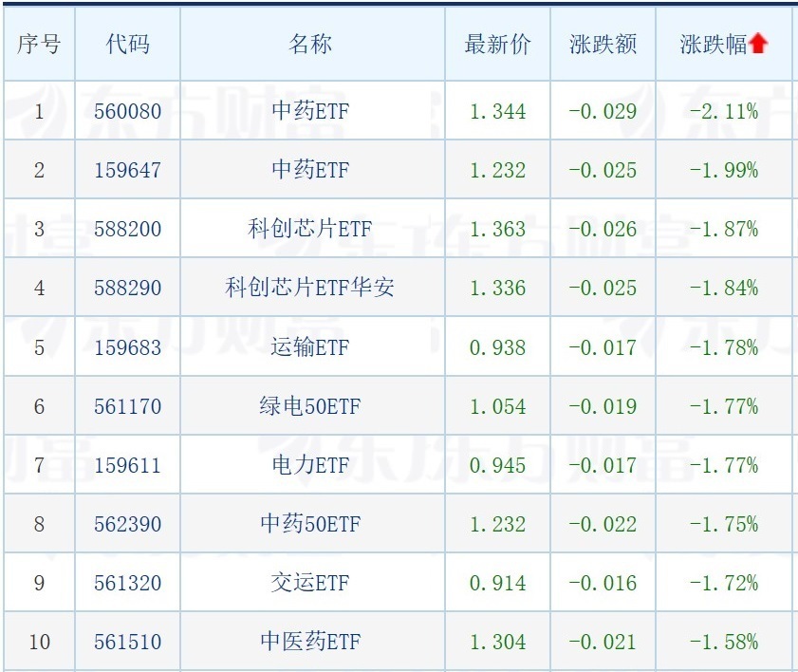
Task: Click the 名称 column header
Action: pos(310,45)
